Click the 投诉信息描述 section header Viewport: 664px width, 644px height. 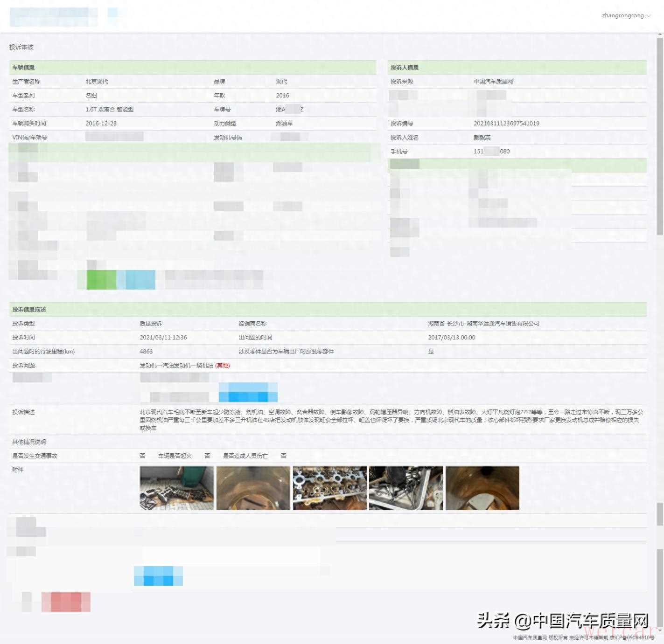(x=29, y=310)
